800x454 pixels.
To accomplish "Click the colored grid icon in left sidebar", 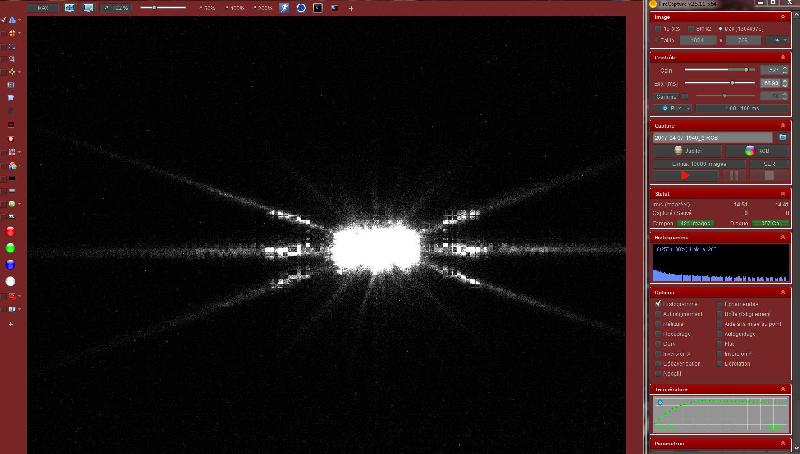I will [12, 152].
